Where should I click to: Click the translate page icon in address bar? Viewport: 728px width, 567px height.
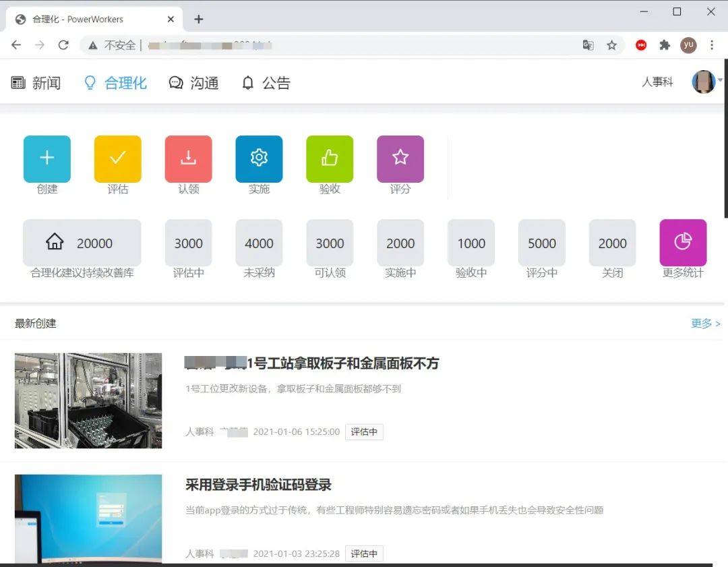tap(588, 45)
